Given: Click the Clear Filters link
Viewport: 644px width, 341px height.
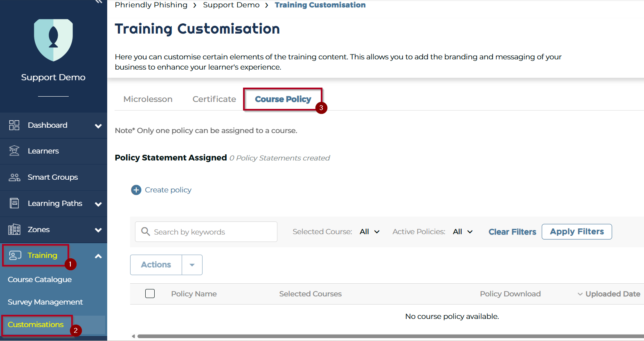Looking at the screenshot, I should (x=512, y=232).
